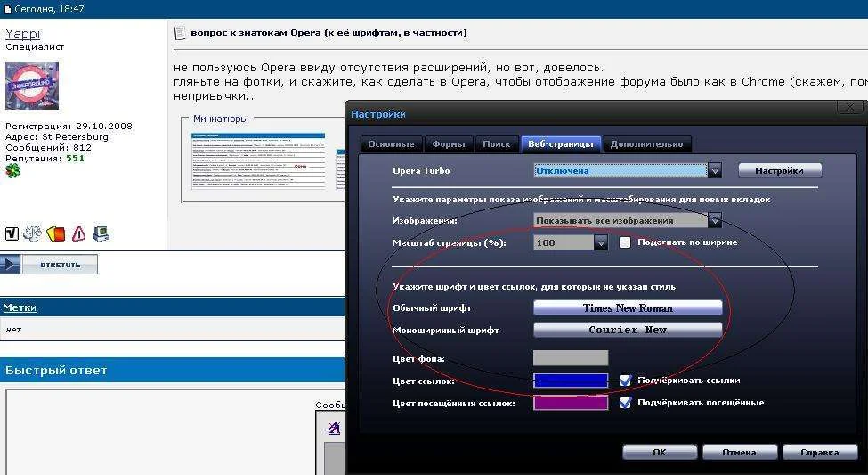
Task: Click the Быстрый ответ header
Action: (x=56, y=370)
